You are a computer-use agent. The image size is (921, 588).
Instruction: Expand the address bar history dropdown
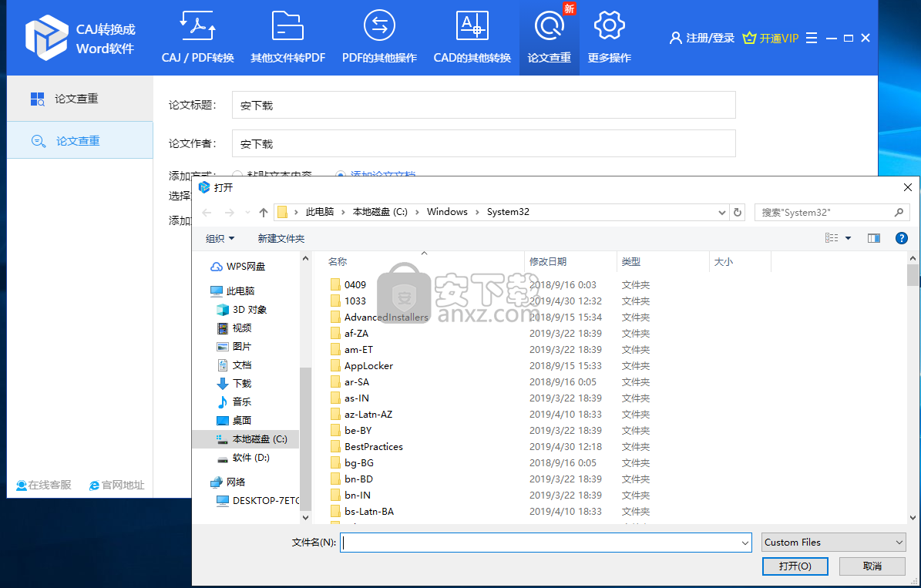[x=722, y=213]
